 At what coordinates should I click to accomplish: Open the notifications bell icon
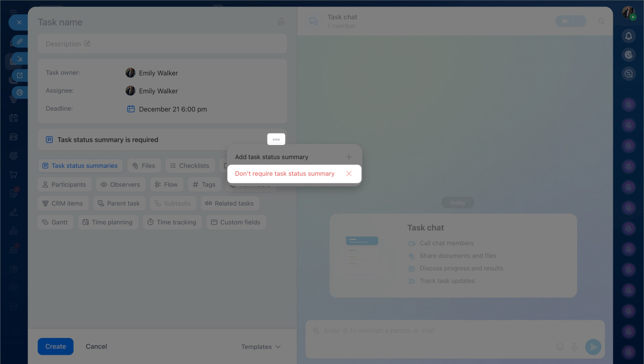click(628, 36)
